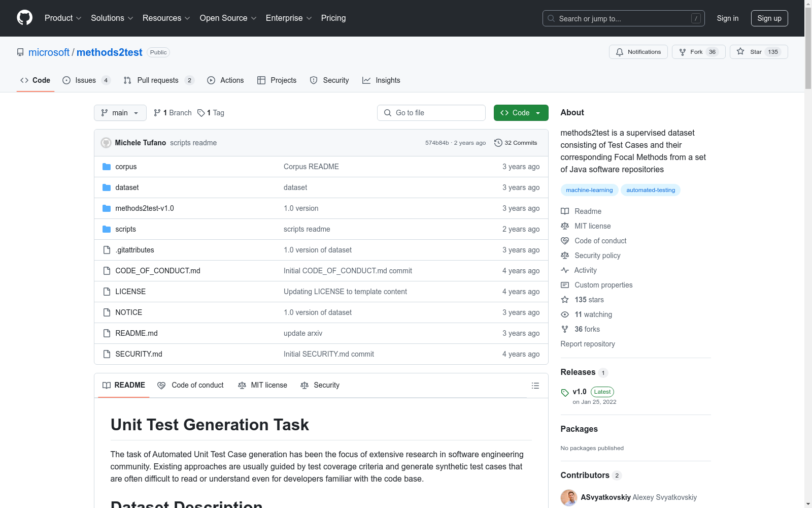812x508 pixels.
Task: Expand the Open Source dropdown
Action: (228, 18)
